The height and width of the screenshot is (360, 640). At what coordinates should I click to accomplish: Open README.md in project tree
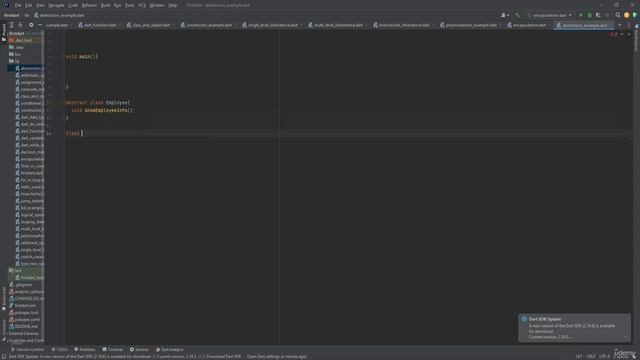coord(24,326)
